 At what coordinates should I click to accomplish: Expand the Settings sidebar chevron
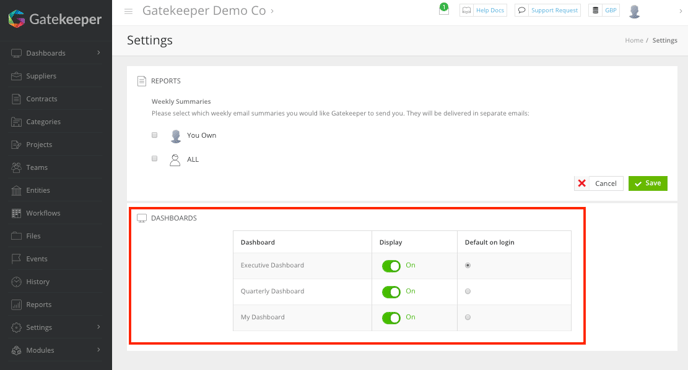pos(98,327)
